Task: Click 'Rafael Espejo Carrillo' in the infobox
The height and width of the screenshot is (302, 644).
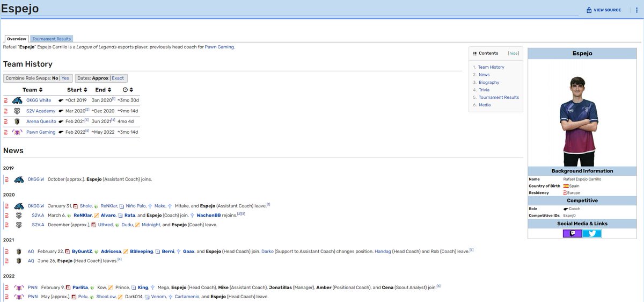Action: pos(582,179)
